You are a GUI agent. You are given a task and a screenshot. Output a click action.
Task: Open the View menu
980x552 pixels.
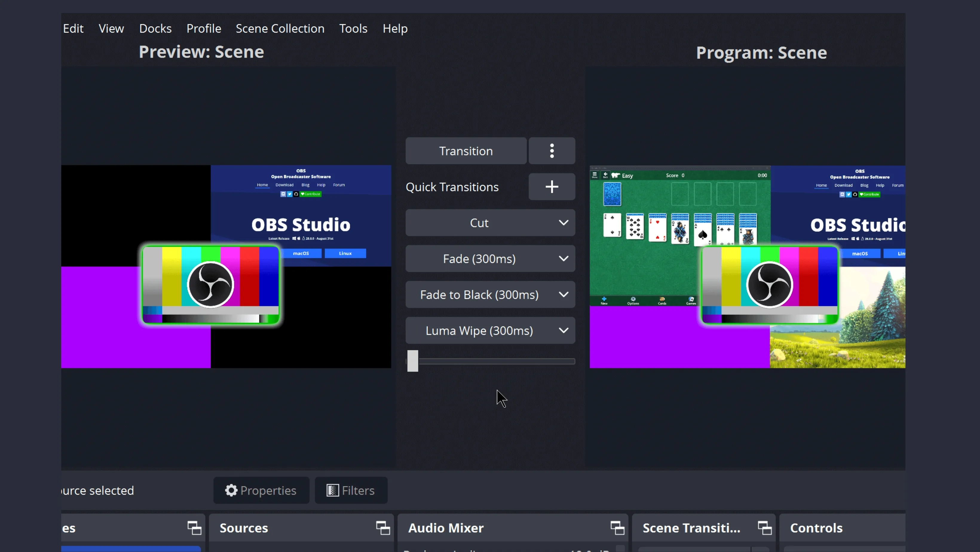coord(111,28)
